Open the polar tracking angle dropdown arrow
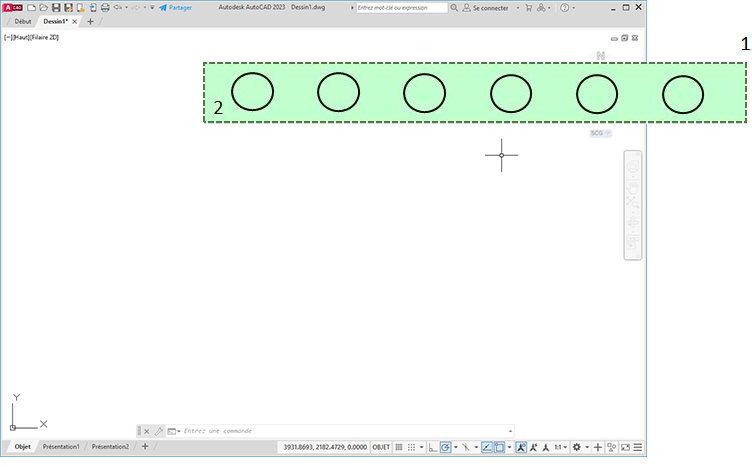752x467 pixels. pos(456,447)
